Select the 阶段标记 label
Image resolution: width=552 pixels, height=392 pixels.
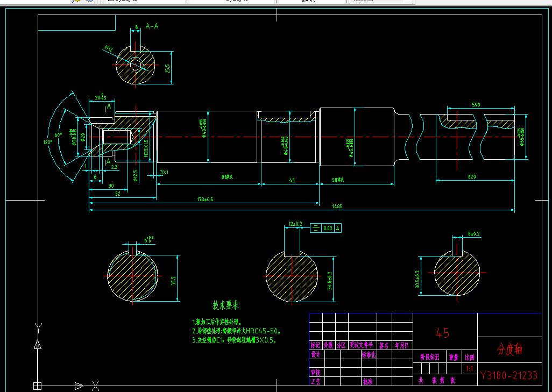tap(430, 357)
